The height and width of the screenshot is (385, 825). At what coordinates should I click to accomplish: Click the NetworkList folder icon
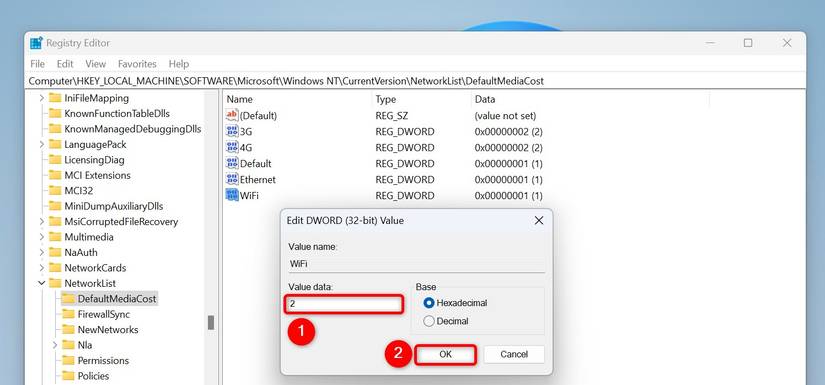tap(55, 283)
